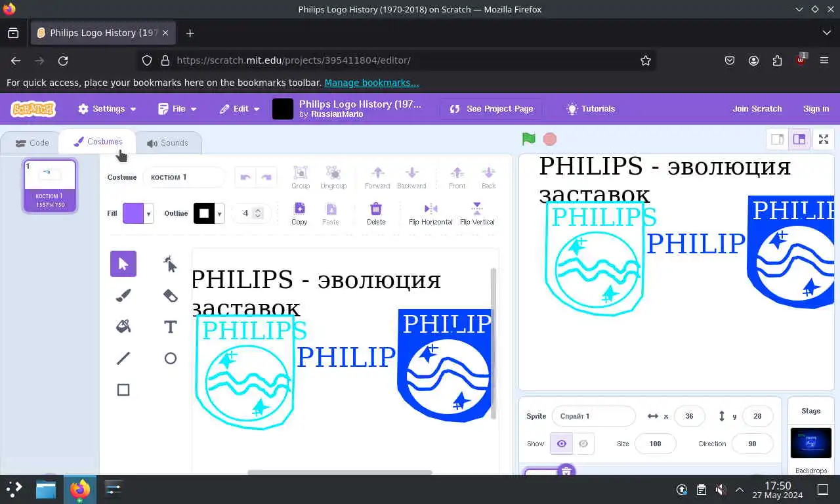
Task: Bookmark this page with star icon
Action: 646,60
